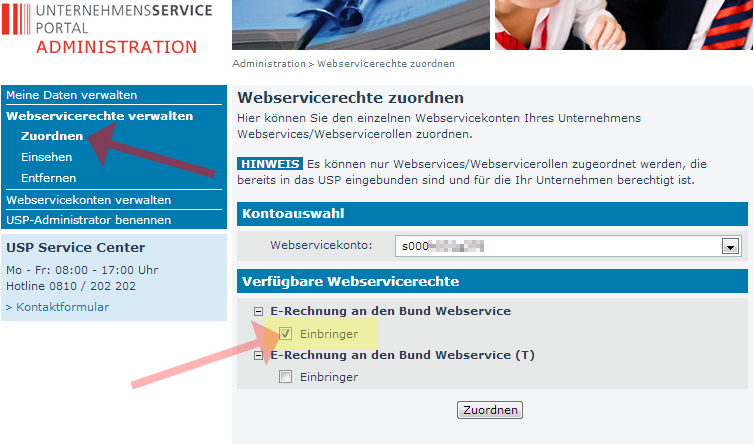Click Webservicerechte zuordnen breadcrumb
The width and height of the screenshot is (754, 444).
385,63
